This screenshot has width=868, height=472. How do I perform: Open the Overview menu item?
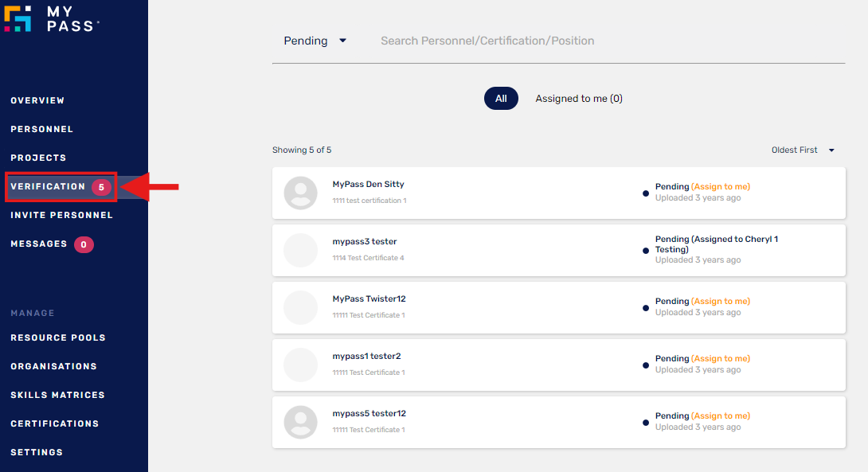click(37, 101)
